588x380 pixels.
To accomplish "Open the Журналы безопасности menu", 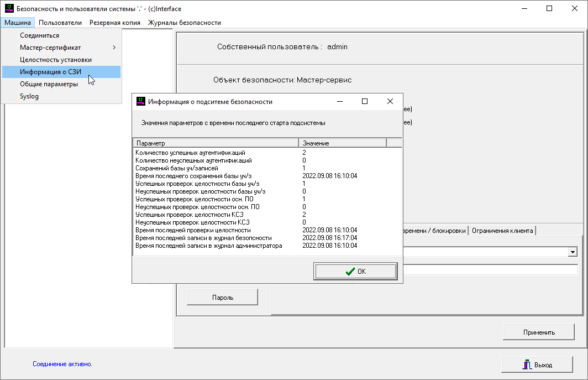I will pos(184,23).
